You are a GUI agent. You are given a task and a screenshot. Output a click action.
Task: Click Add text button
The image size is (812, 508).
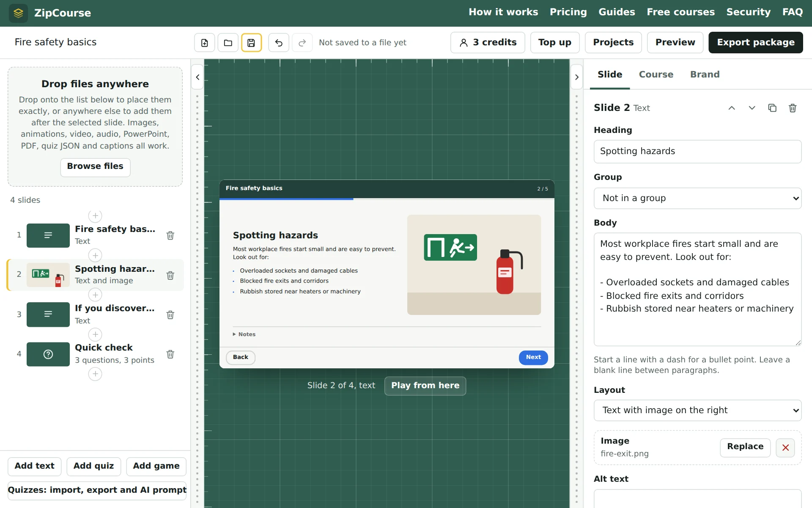(x=34, y=467)
